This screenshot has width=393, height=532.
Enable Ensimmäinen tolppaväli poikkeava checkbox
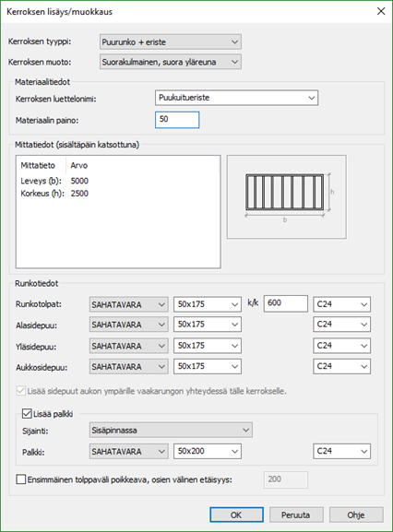coord(21,479)
